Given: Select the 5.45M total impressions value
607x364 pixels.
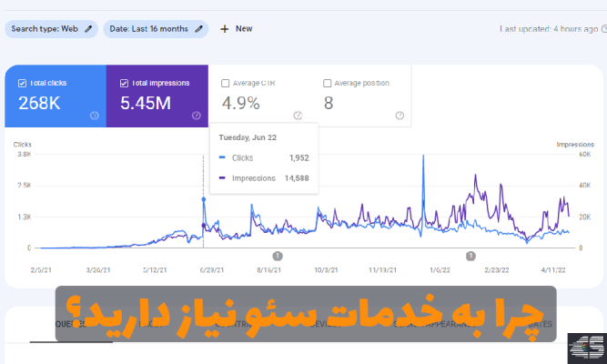Looking at the screenshot, I should tap(146, 103).
